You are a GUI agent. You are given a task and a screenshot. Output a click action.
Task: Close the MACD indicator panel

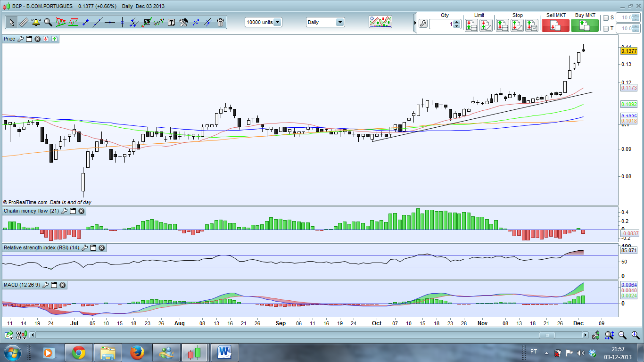63,285
